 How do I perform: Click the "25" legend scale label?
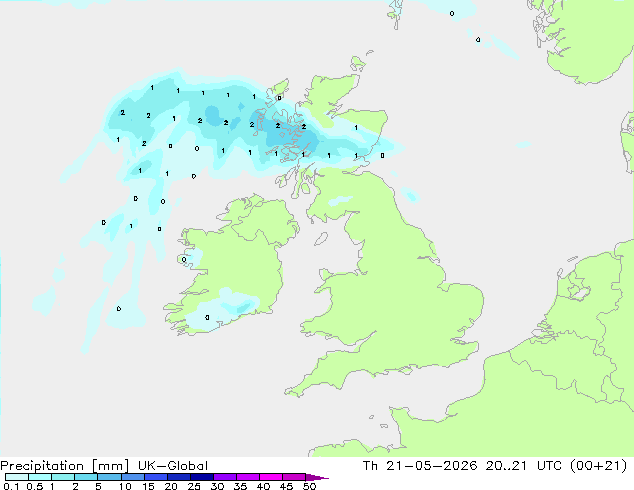194,486
